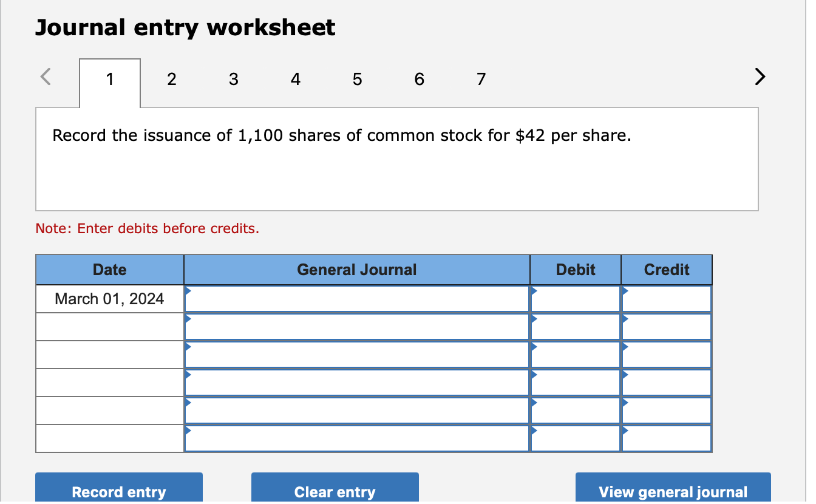Open journal entry tab 4
816x504 pixels.
[x=295, y=79]
